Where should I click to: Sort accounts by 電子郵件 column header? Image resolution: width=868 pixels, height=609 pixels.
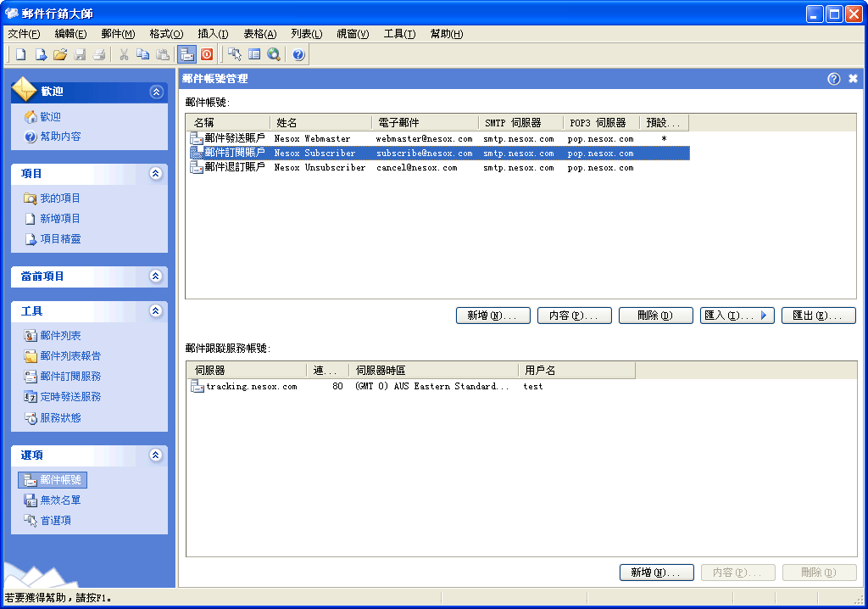point(424,123)
